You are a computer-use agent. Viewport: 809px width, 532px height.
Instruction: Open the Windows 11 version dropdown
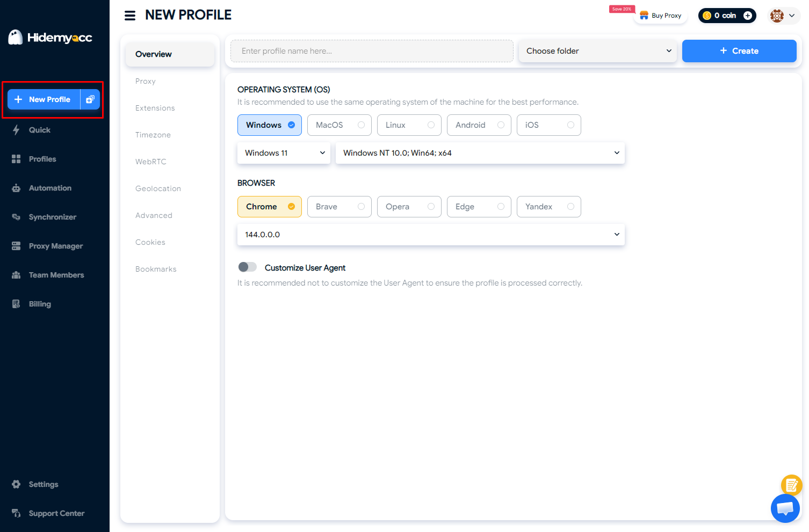click(284, 153)
